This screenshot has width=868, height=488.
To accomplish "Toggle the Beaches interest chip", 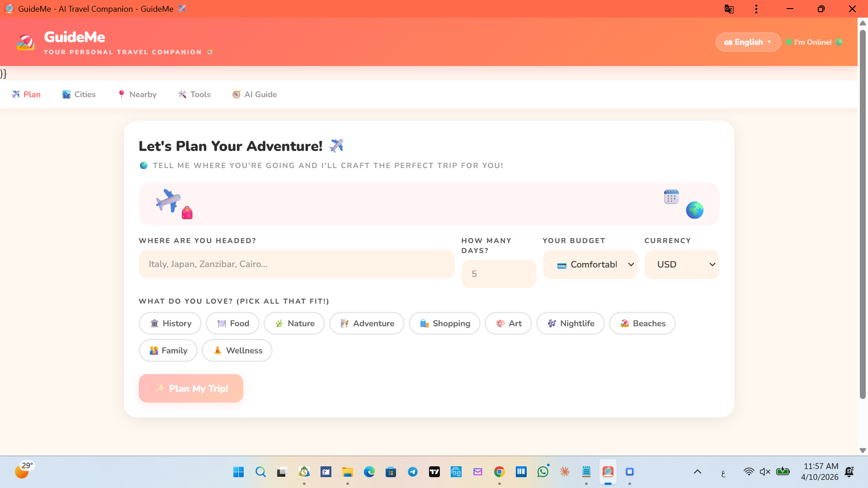I will coord(642,323).
